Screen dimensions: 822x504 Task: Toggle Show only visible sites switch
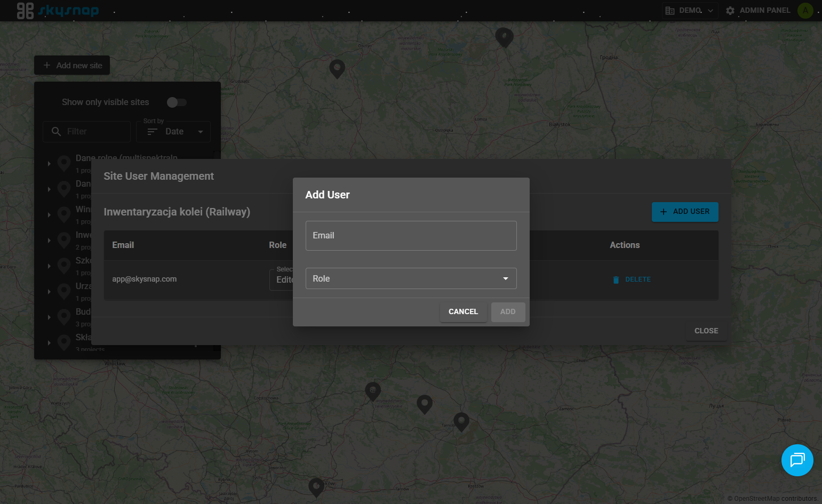click(x=177, y=102)
